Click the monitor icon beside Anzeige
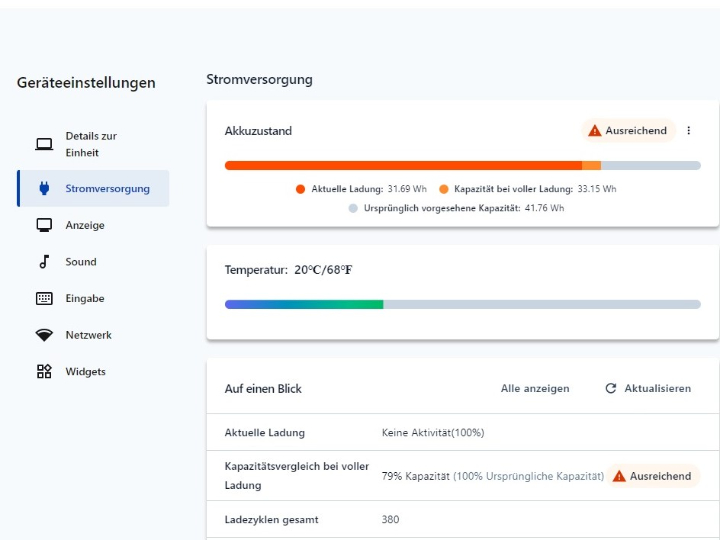Screen dimensions: 720x540 click(x=44, y=225)
